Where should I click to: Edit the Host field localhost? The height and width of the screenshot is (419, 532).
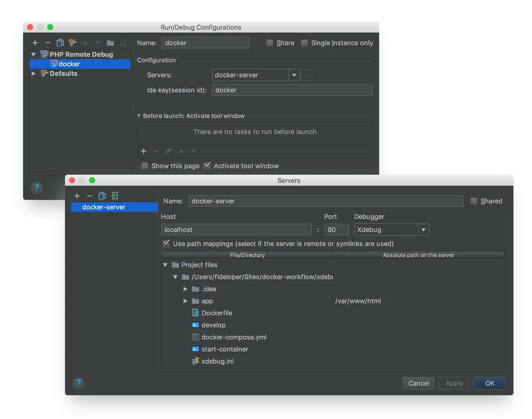coord(237,230)
